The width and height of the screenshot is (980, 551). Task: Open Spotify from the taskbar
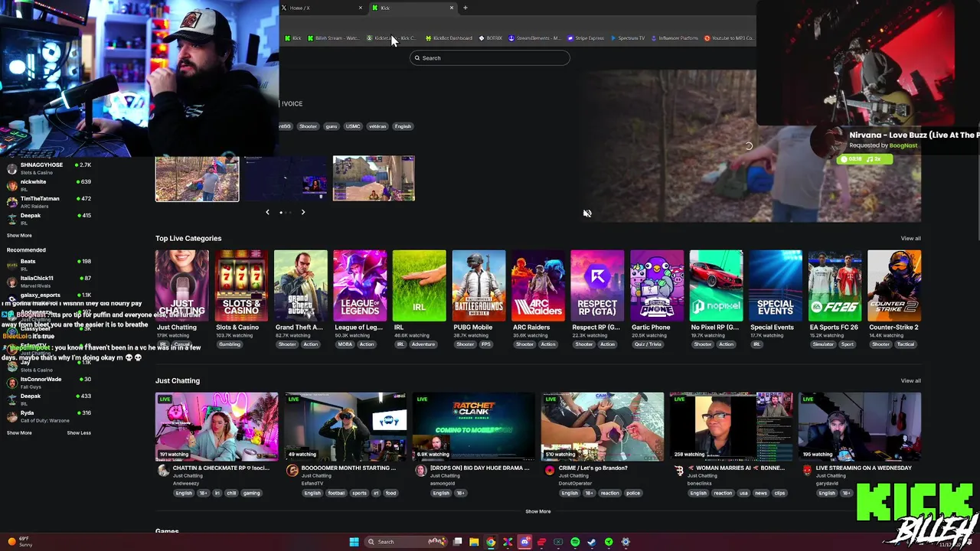coord(575,542)
